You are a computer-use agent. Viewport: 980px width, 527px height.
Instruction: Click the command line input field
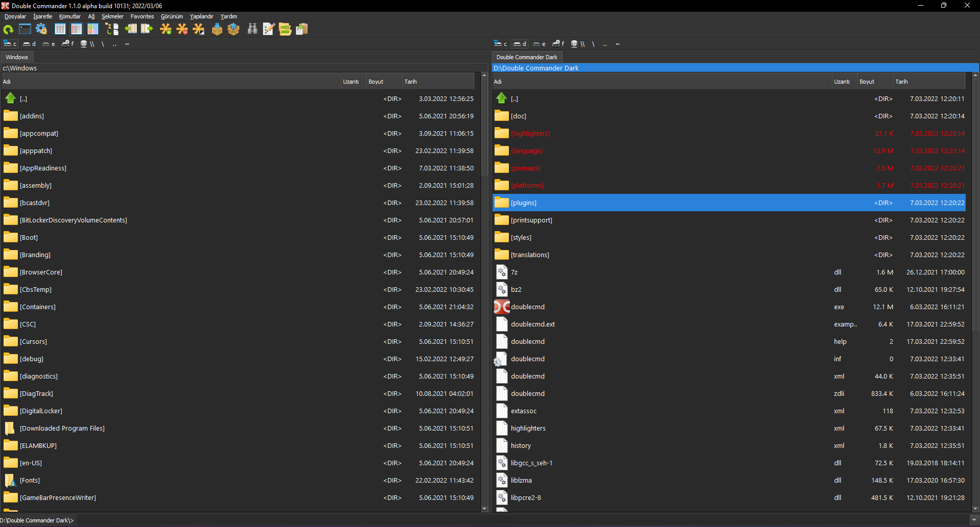522,520
